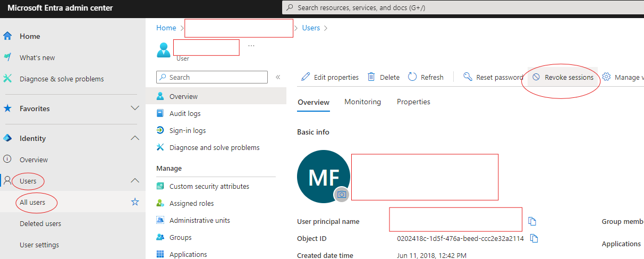The width and height of the screenshot is (644, 259).
Task: Switch to the Monitoring tab
Action: [x=362, y=102]
